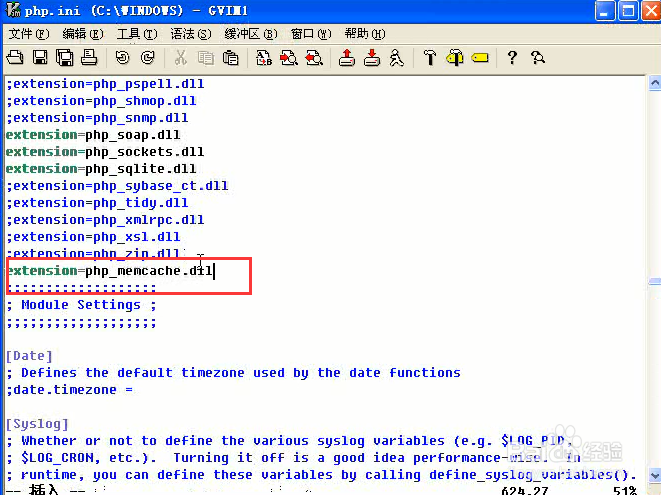This screenshot has height=495, width=661.
Task: Click the Save all files icon
Action: [64, 57]
